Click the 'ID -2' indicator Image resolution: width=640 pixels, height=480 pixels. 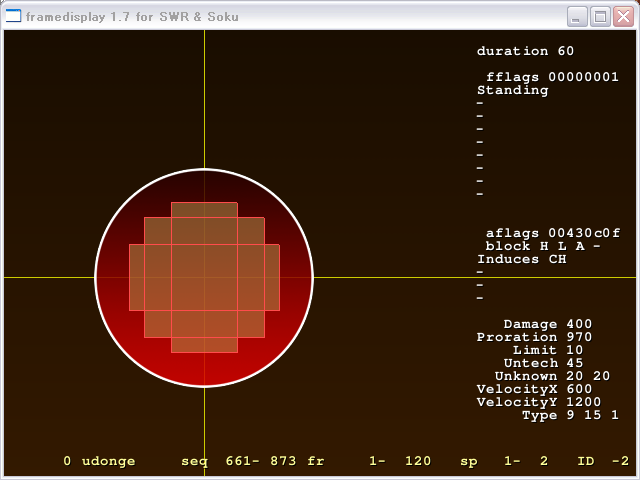coord(603,461)
